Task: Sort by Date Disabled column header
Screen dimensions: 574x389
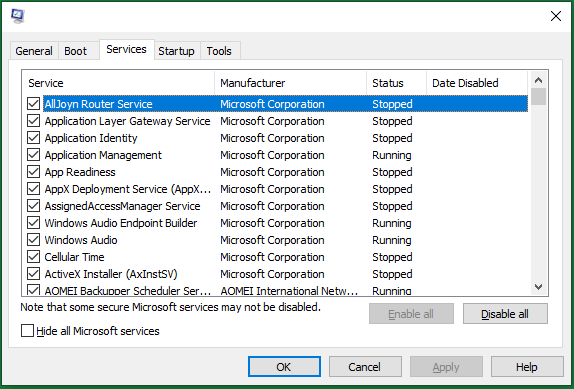Action: [x=477, y=83]
